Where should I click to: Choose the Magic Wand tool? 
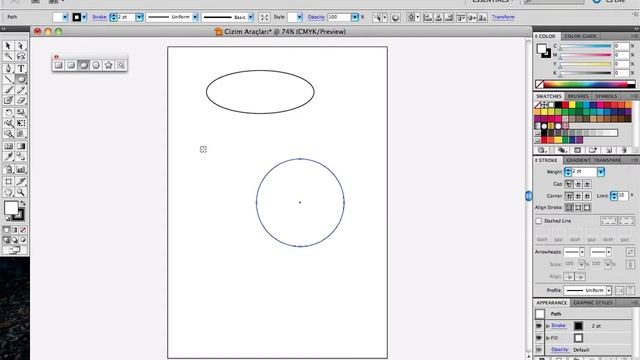tap(8, 57)
